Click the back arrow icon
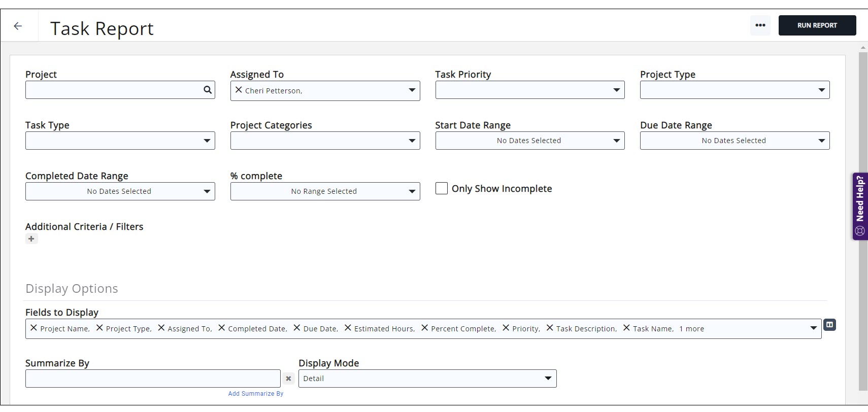Screen dimensions: 868x412 click(x=18, y=26)
